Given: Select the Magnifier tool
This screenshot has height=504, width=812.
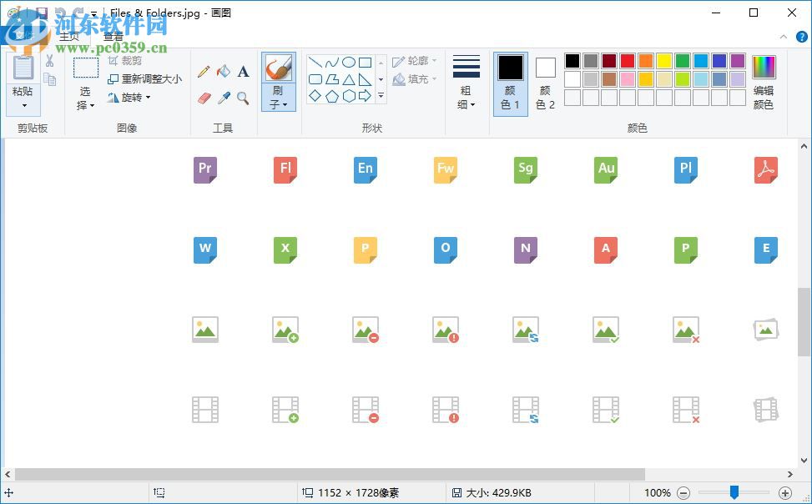Looking at the screenshot, I should (244, 98).
